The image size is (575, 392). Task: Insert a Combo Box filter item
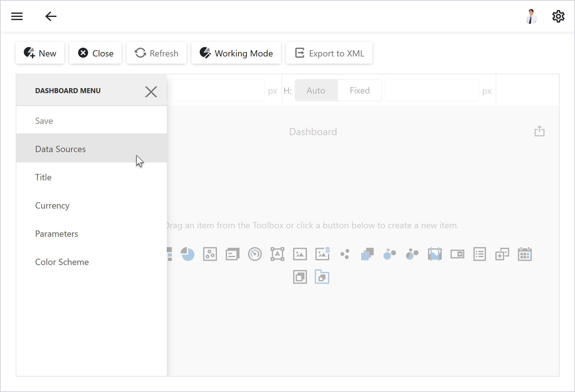click(457, 254)
